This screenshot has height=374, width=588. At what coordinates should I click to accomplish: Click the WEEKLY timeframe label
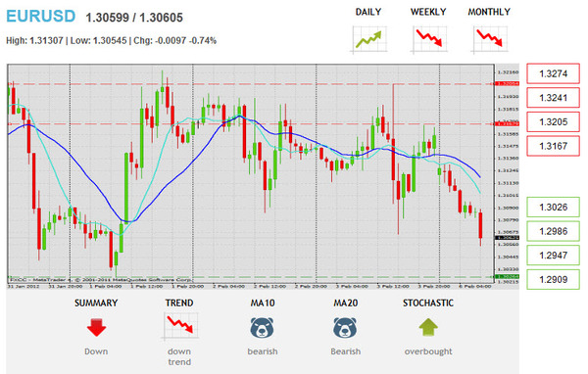click(x=428, y=12)
